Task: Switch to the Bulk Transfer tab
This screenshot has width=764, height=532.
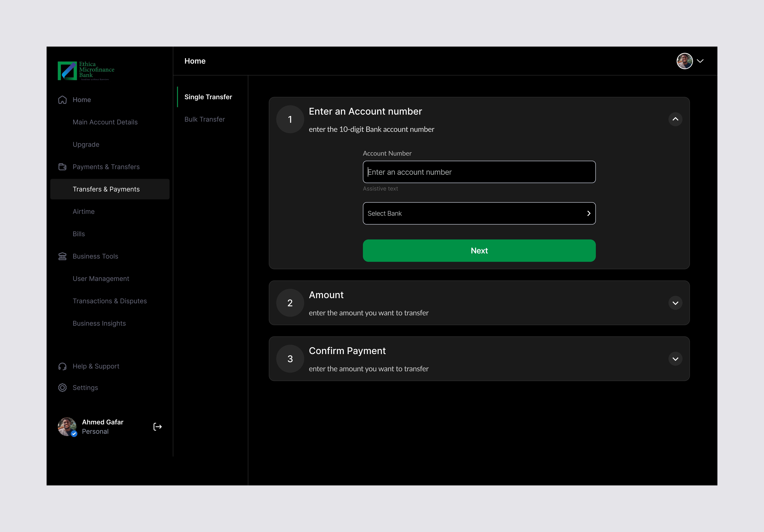Action: (x=205, y=119)
